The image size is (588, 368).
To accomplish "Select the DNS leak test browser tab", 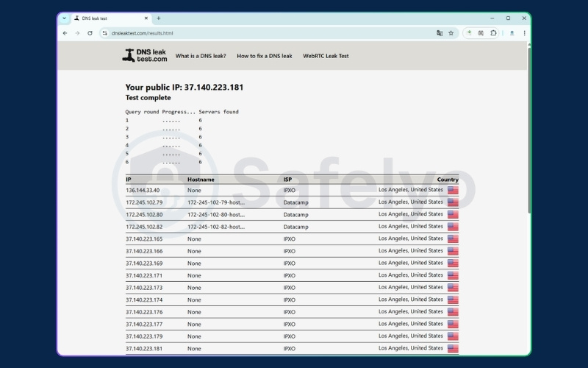I will (x=111, y=18).
